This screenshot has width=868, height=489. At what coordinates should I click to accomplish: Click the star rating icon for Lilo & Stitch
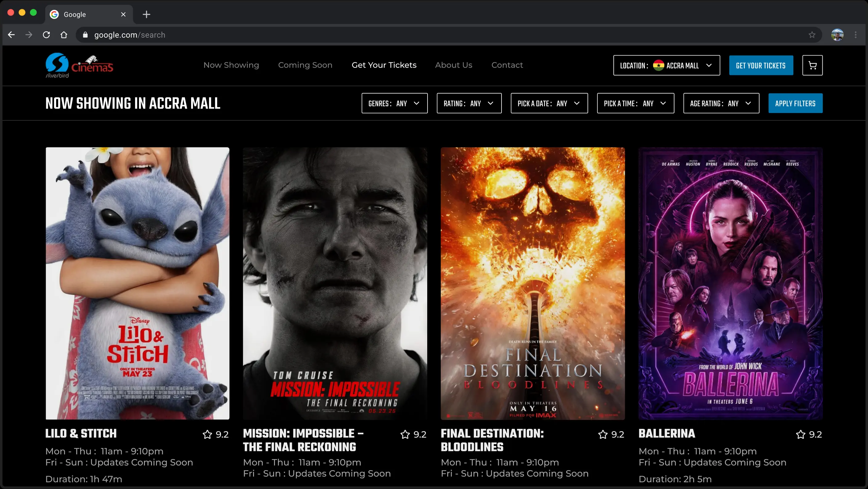click(207, 434)
